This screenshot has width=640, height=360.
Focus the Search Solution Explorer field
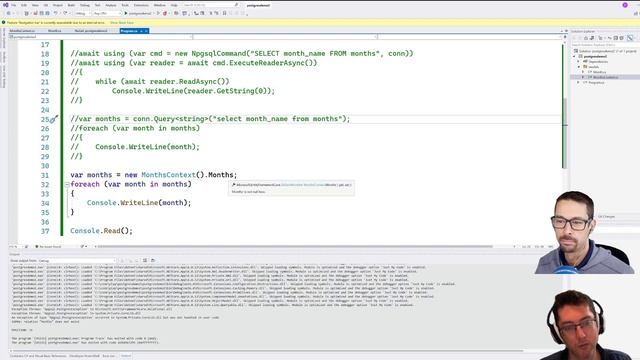(605, 45)
